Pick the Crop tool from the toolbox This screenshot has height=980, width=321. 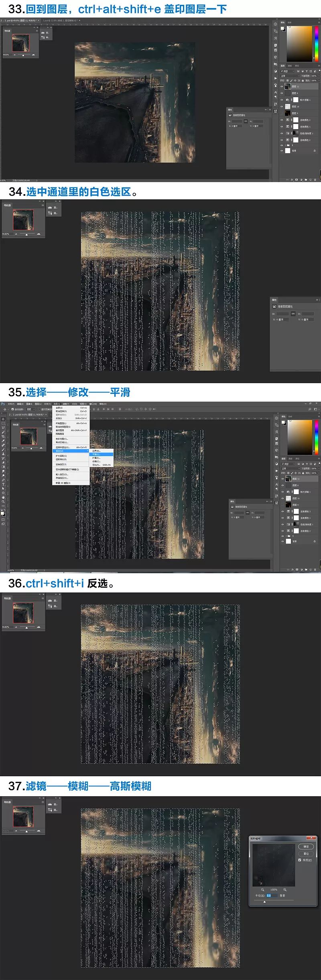point(3,436)
